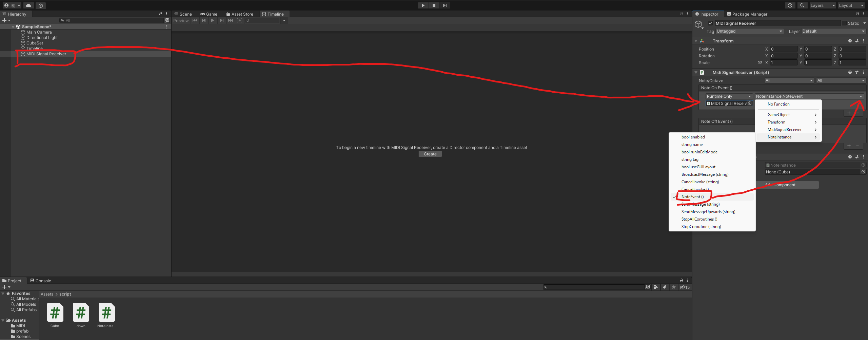Open Transform component help icon

click(850, 41)
